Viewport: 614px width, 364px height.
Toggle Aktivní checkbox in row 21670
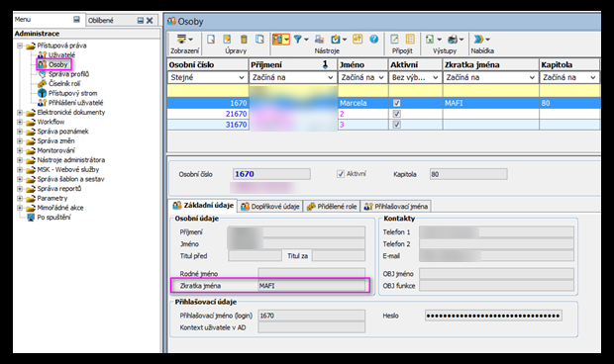click(x=397, y=114)
